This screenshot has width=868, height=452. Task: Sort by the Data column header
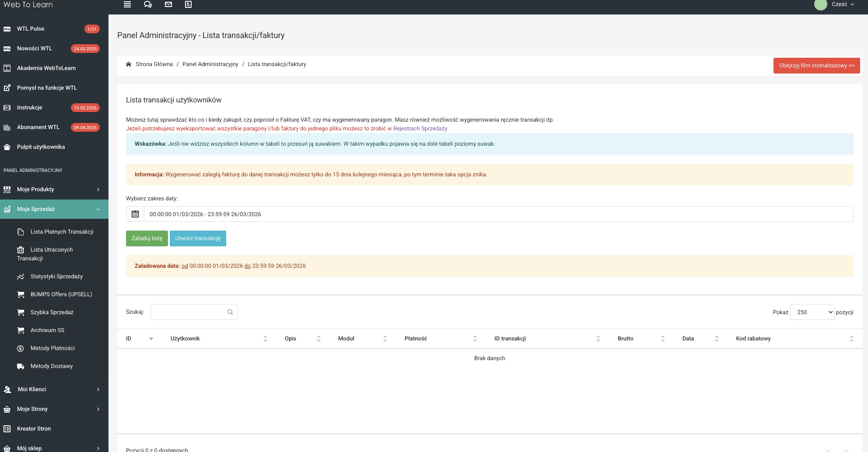click(x=700, y=339)
